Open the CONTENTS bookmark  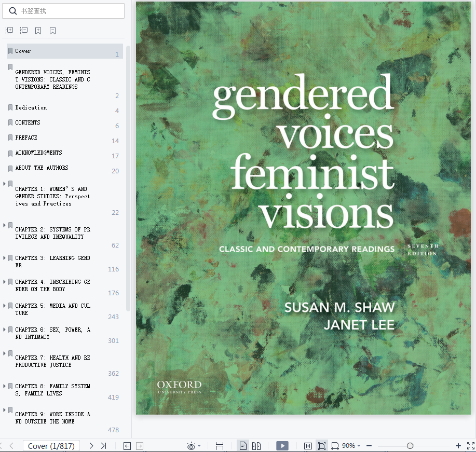[28, 122]
